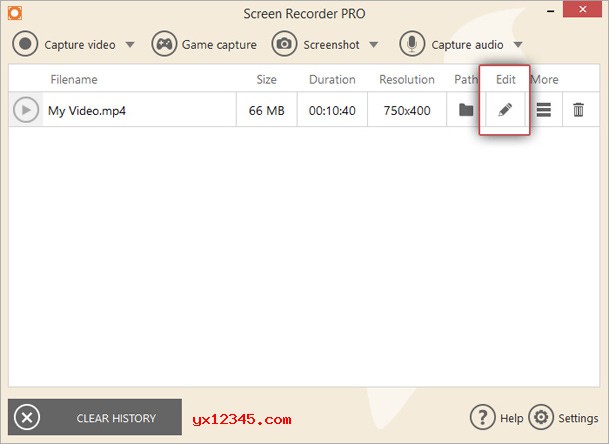
Task: Click the Settings text label
Action: tap(578, 418)
